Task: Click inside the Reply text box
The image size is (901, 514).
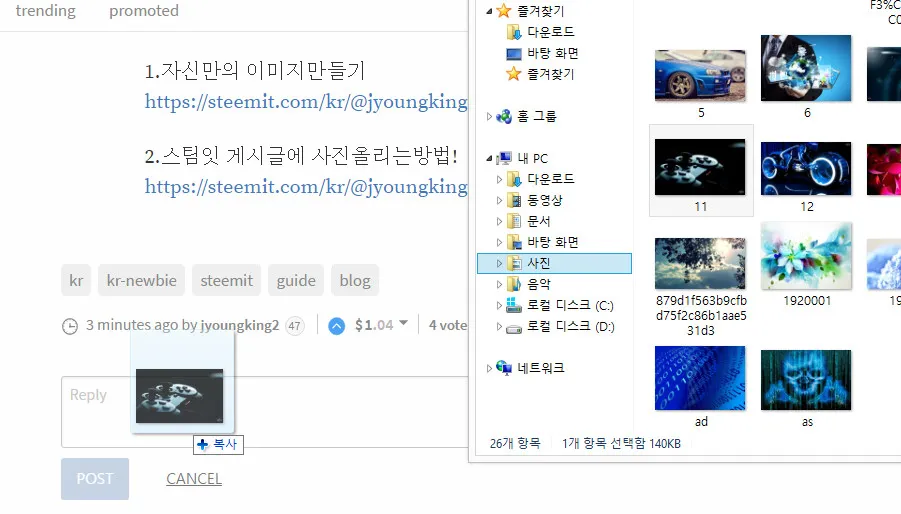Action: point(265,412)
